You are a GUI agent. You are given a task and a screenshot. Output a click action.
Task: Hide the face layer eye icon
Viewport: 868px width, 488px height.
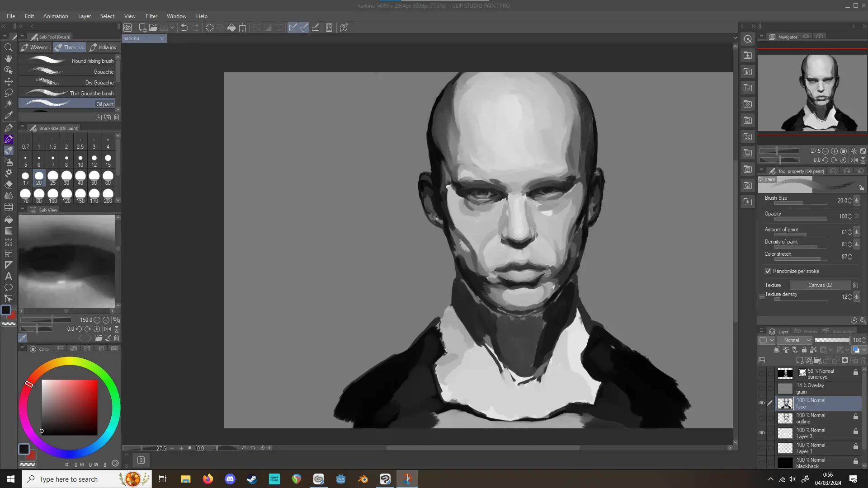[762, 403]
